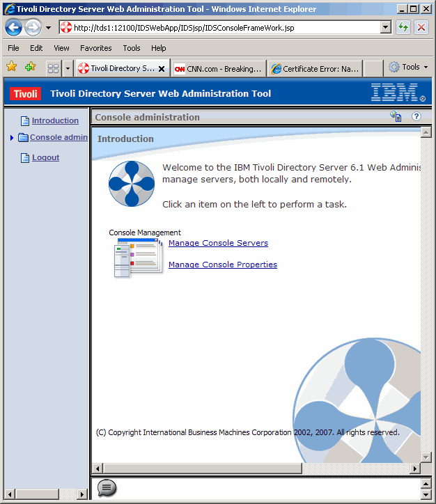Open the Manage Console Servers link
This screenshot has width=436, height=504.
[x=218, y=243]
